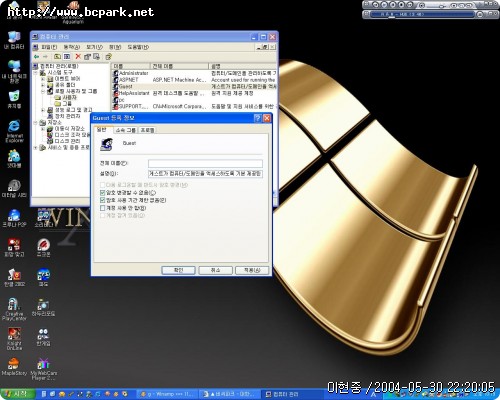Click the Back arrow in Computer Management toolbar

coord(37,57)
